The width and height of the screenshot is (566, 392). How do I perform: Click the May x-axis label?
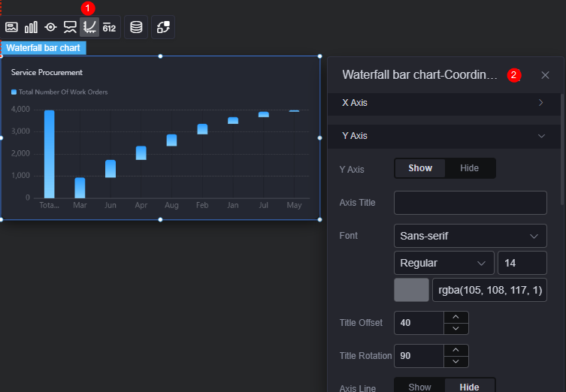point(294,205)
